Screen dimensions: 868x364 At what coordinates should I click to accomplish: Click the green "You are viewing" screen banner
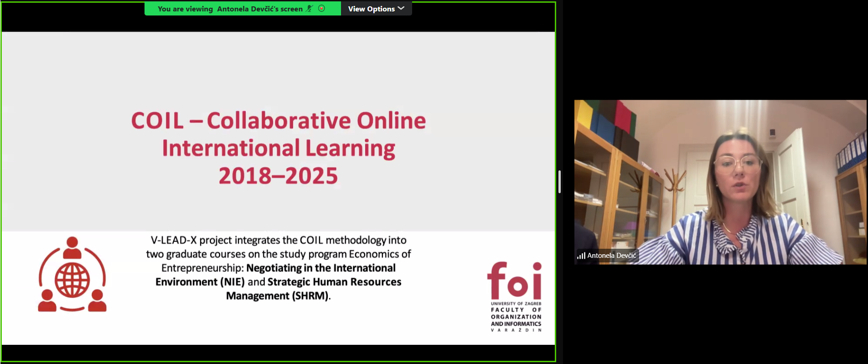pos(230,9)
